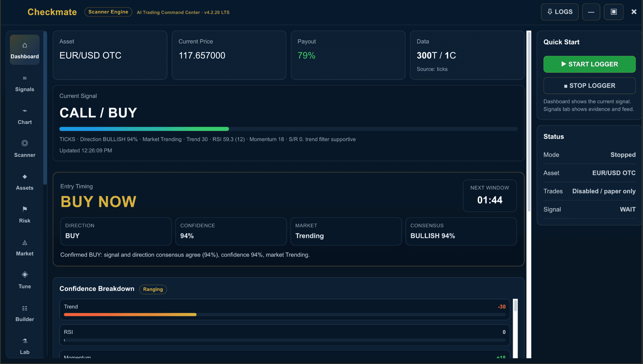Image resolution: width=643 pixels, height=364 pixels.
Task: Click the TICKS direction summary line
Action: pos(208,139)
